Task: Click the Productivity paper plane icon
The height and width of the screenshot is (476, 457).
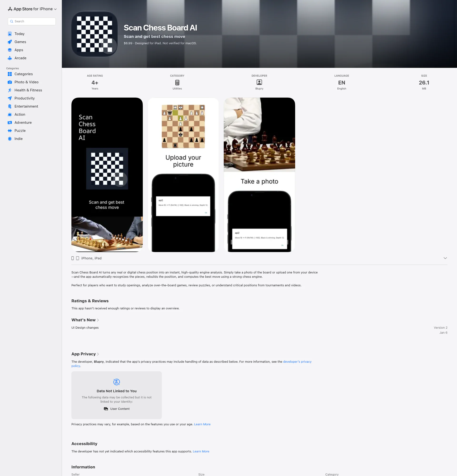Action: tap(10, 98)
